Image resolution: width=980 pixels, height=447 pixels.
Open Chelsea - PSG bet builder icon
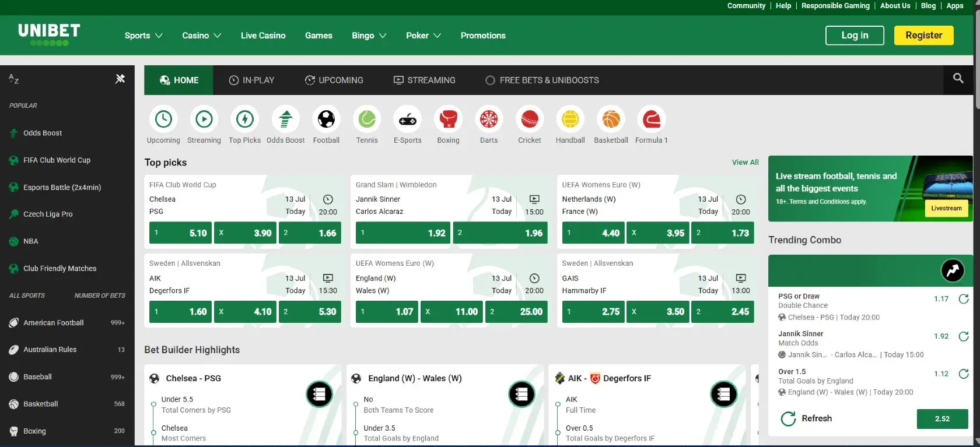pos(319,395)
